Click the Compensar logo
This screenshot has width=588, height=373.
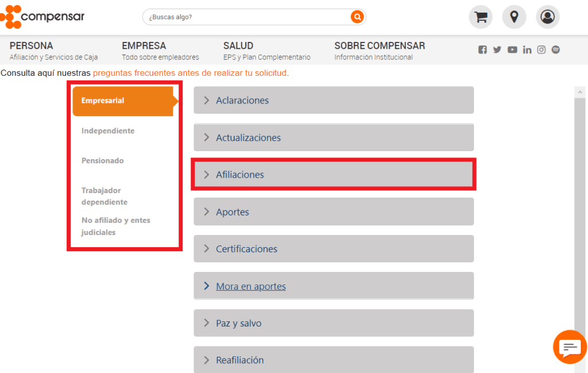pyautogui.click(x=42, y=17)
